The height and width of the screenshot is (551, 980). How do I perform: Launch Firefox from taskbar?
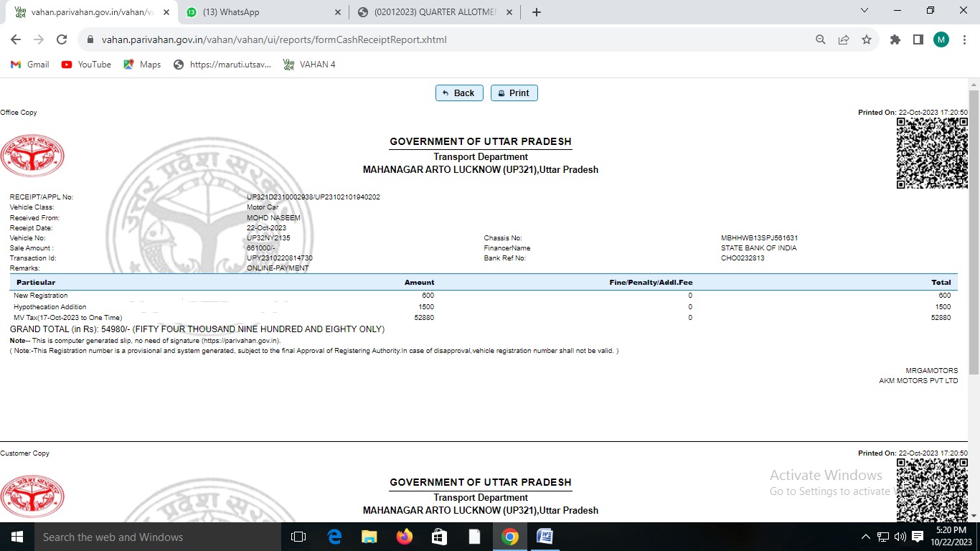[x=404, y=537]
